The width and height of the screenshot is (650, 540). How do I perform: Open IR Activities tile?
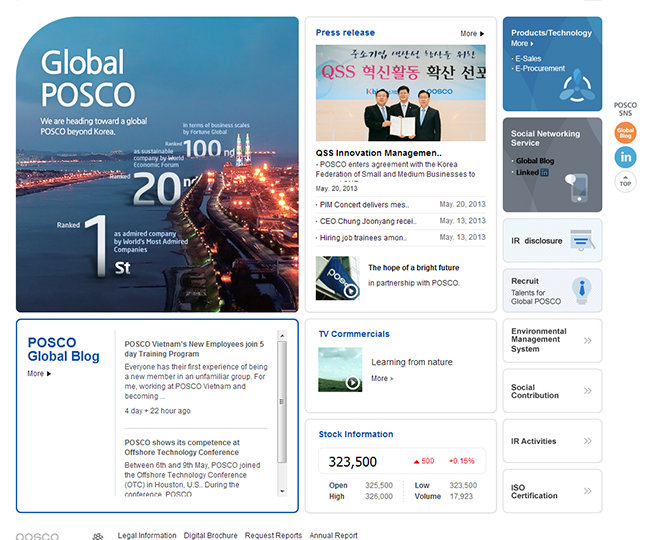click(x=552, y=441)
